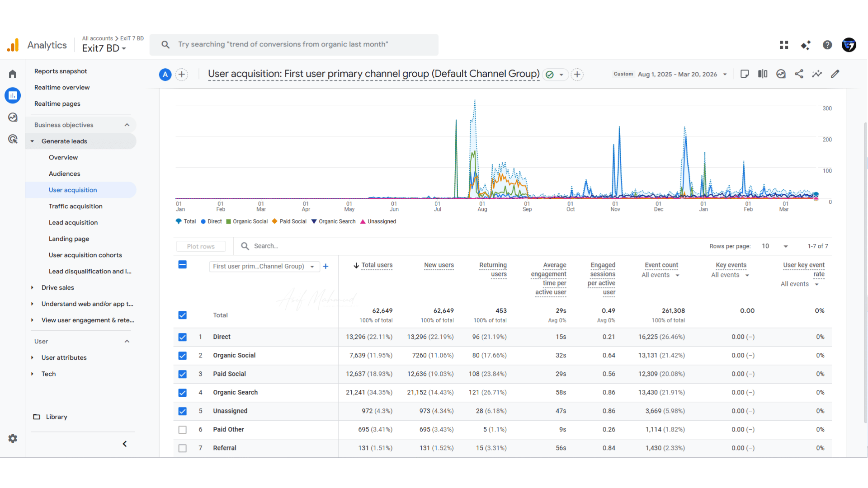Toggle the compare columns icon

click(763, 74)
